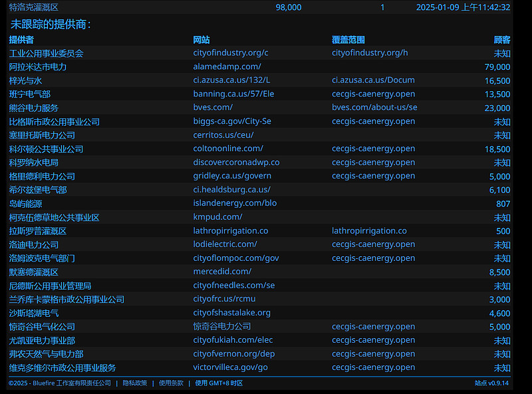Open the coltononline.com/ website link
Viewport: 532px width, 394px height.
(228, 148)
